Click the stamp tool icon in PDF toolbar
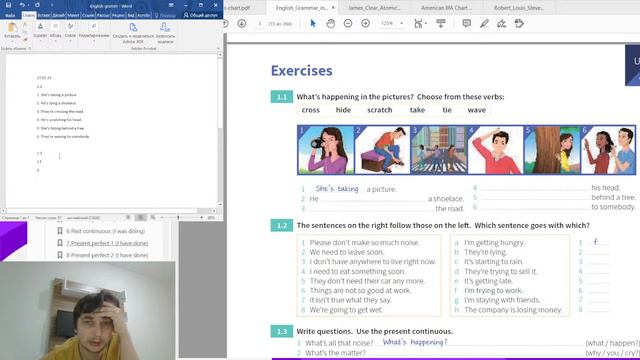The image size is (640, 360). [x=519, y=24]
